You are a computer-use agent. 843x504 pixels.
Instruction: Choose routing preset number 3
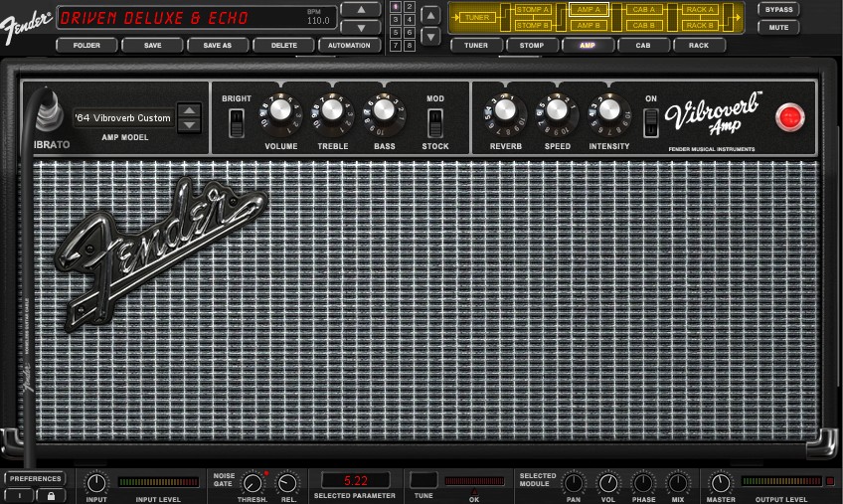396,20
